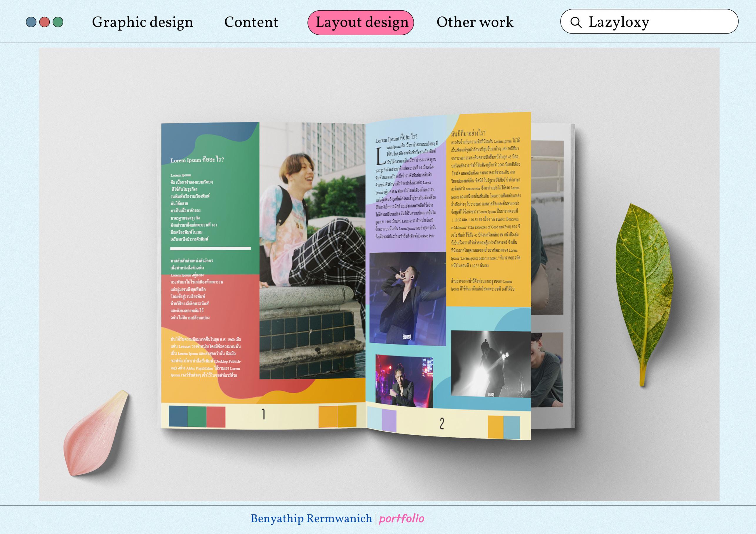756x534 pixels.
Task: Select the highlighted Layout design tab
Action: pos(361,22)
